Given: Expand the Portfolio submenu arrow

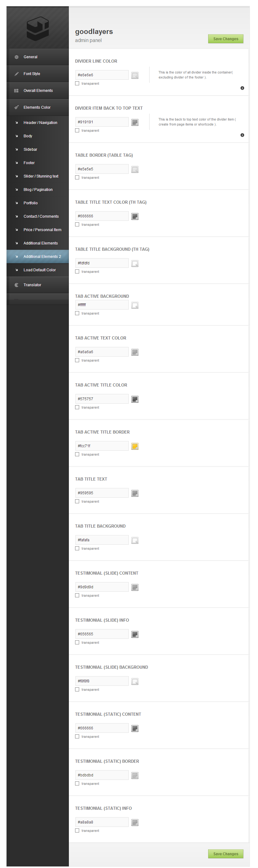Looking at the screenshot, I should pyautogui.click(x=17, y=203).
